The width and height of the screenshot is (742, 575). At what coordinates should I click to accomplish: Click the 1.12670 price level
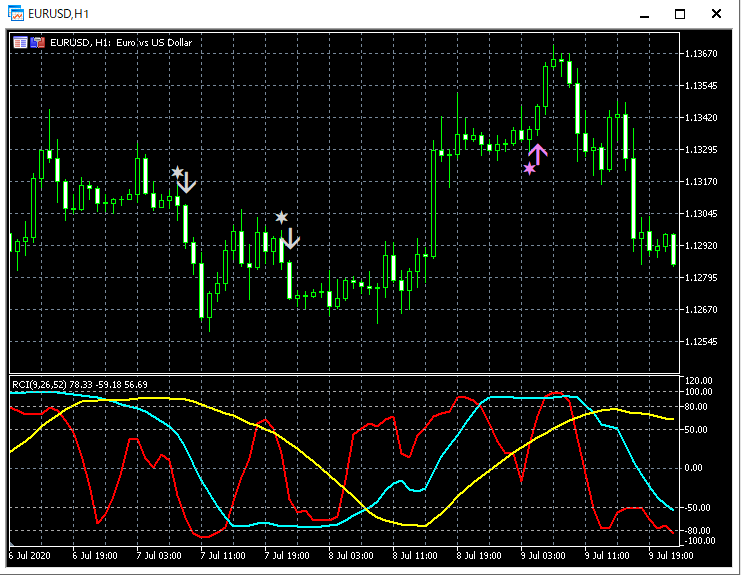click(x=701, y=310)
